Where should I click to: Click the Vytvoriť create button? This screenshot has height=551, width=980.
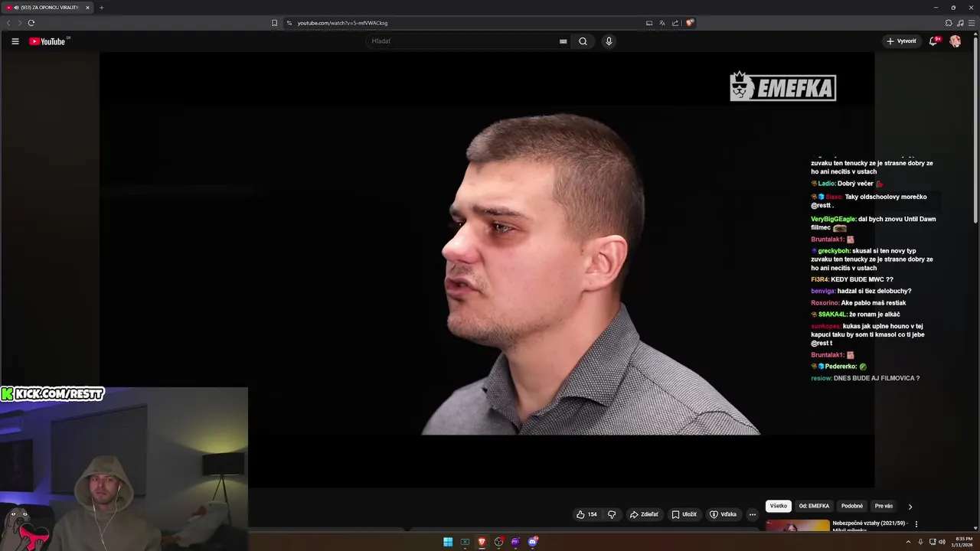pos(901,41)
